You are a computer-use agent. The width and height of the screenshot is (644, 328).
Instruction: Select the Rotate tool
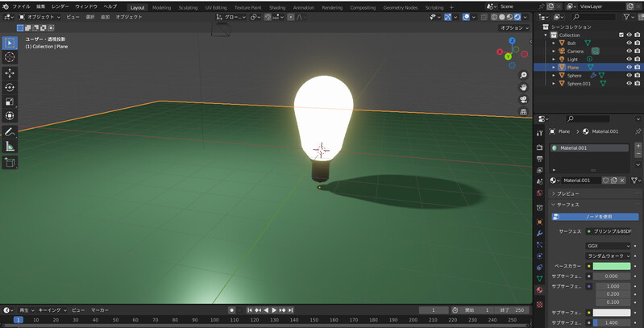[10, 87]
